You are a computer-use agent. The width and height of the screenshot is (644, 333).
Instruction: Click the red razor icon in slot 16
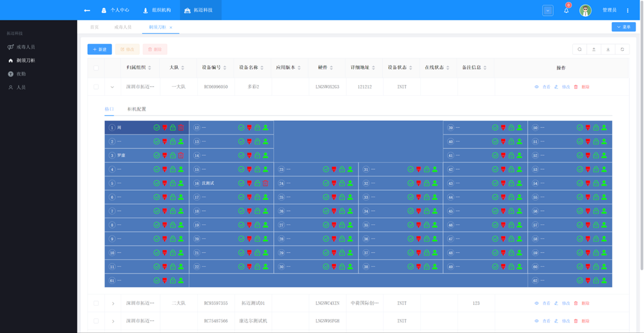tap(250, 183)
